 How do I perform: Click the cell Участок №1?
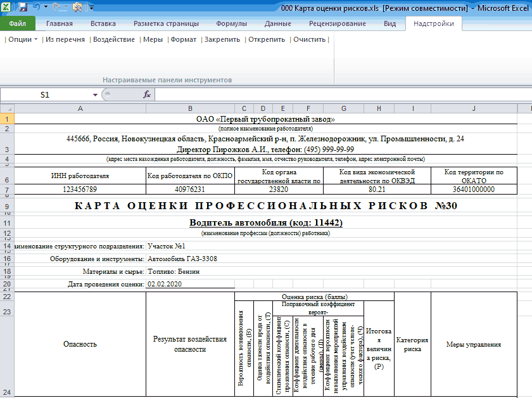coord(166,246)
